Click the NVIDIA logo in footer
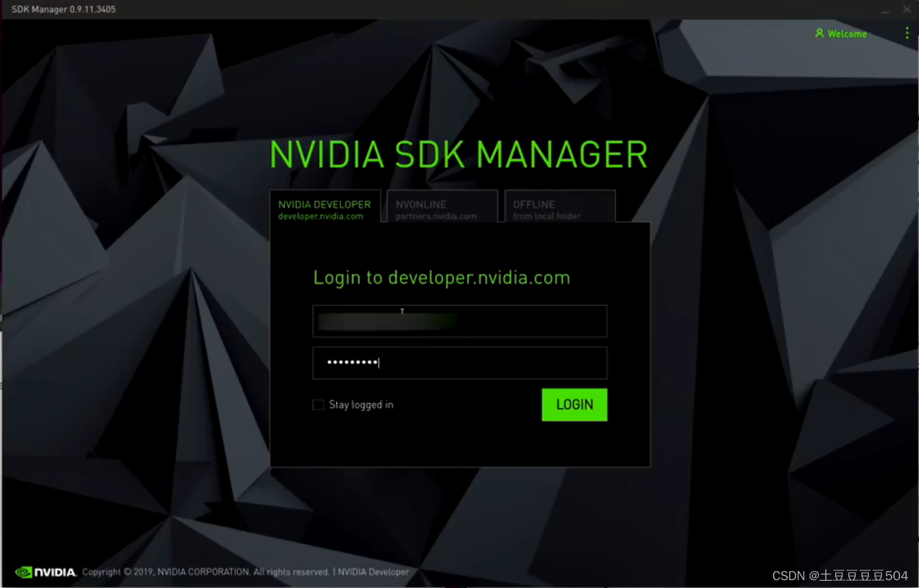 46,572
